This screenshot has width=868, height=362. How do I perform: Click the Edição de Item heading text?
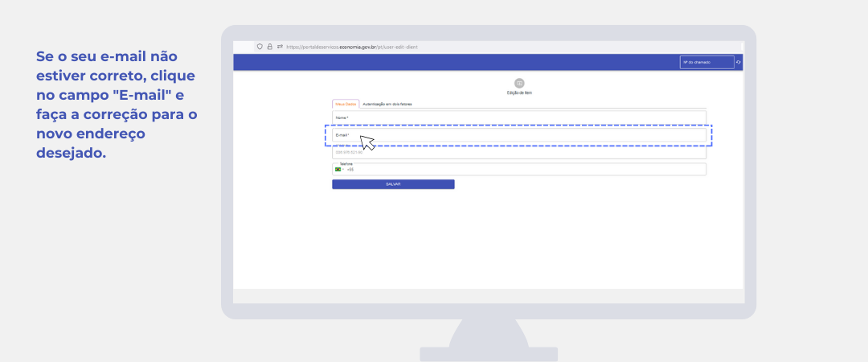pyautogui.click(x=519, y=93)
